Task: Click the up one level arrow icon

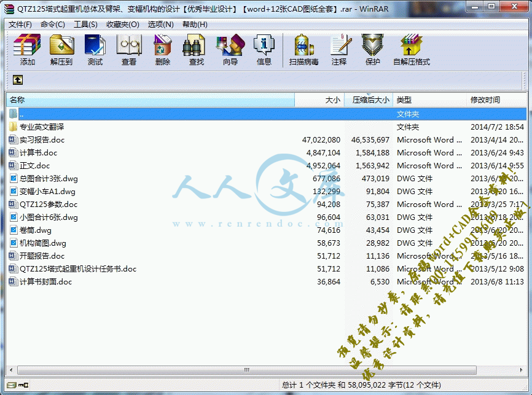Action: 18,80
